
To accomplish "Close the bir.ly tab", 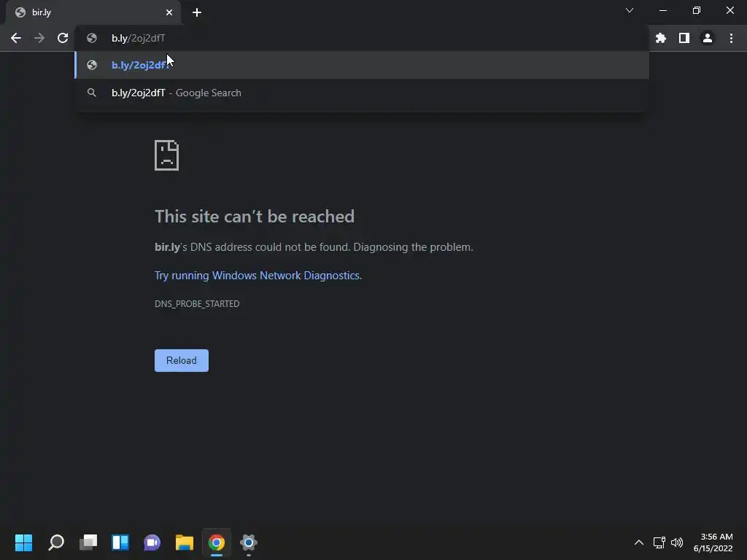I will (x=169, y=12).
